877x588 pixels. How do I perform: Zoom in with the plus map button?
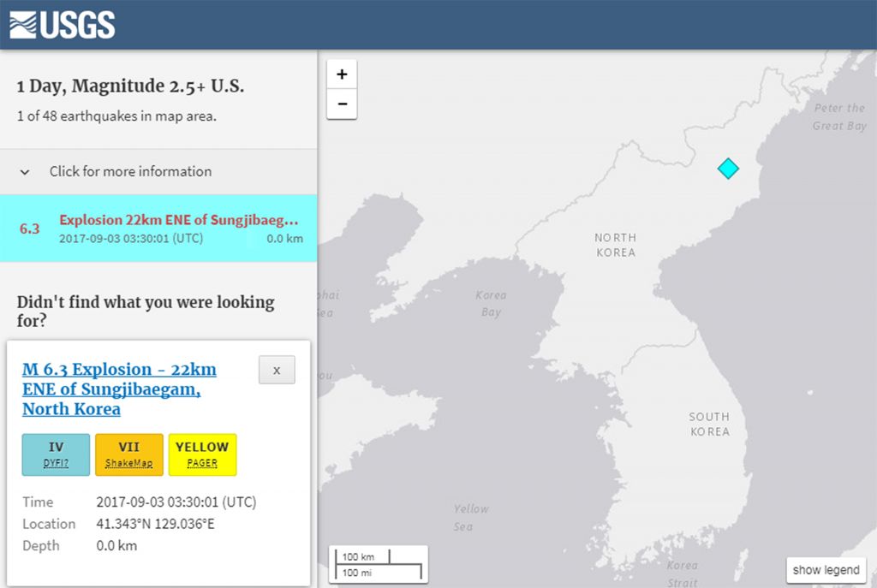[x=342, y=74]
